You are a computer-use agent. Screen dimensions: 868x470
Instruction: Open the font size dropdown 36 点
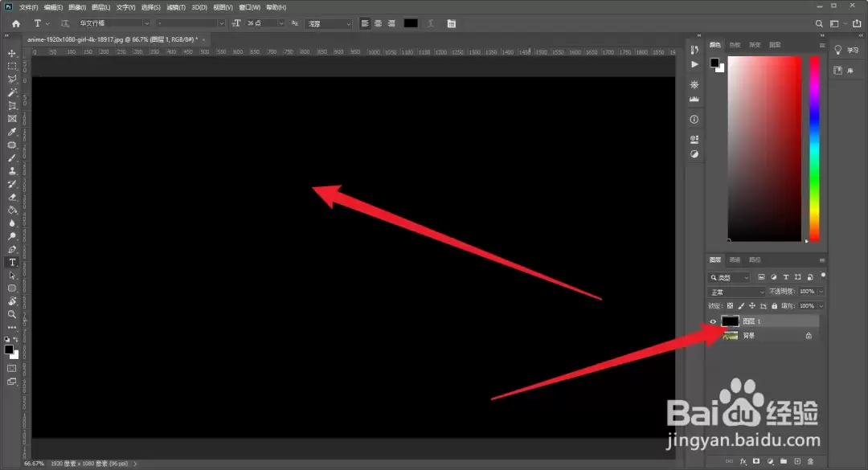pos(265,23)
